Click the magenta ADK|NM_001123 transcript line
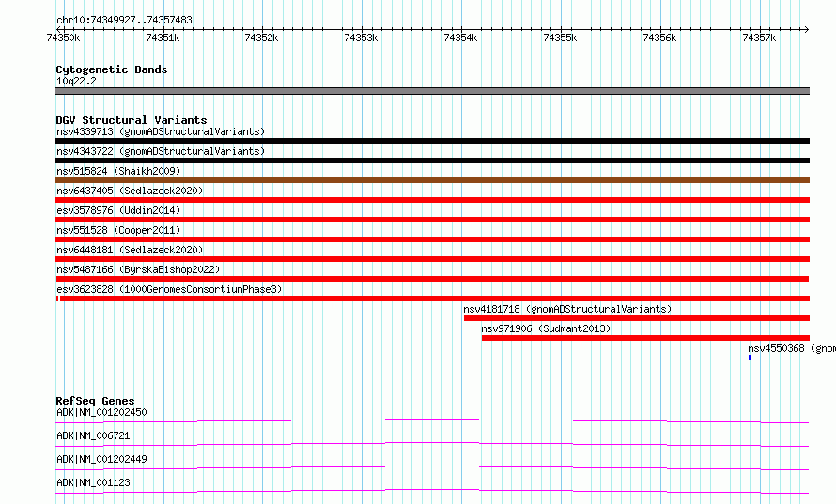836x504 pixels. tap(432, 491)
